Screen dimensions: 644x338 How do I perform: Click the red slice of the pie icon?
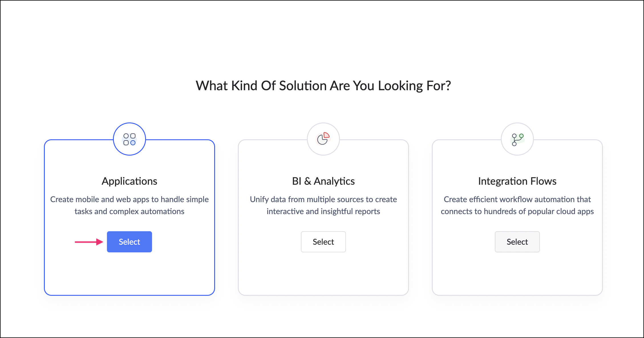(x=326, y=135)
